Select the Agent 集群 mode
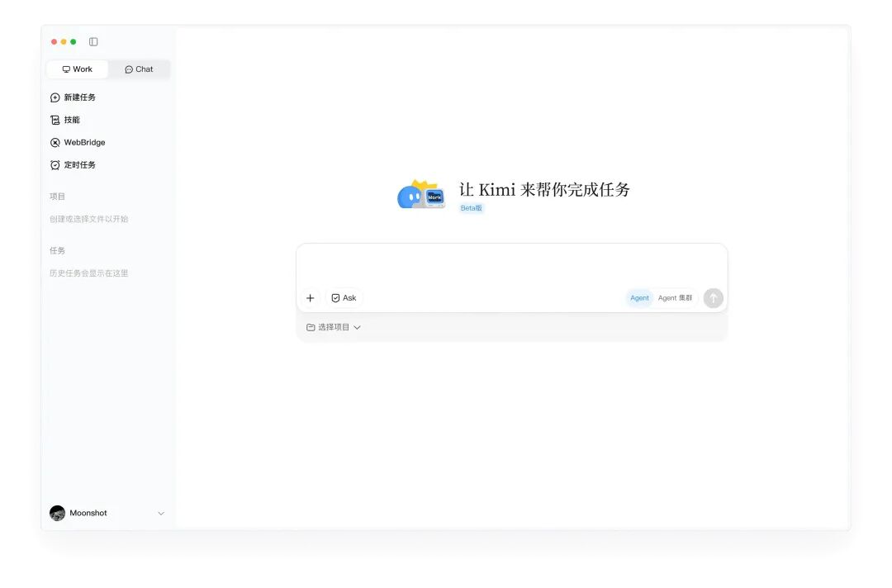892x588 pixels. click(x=676, y=298)
